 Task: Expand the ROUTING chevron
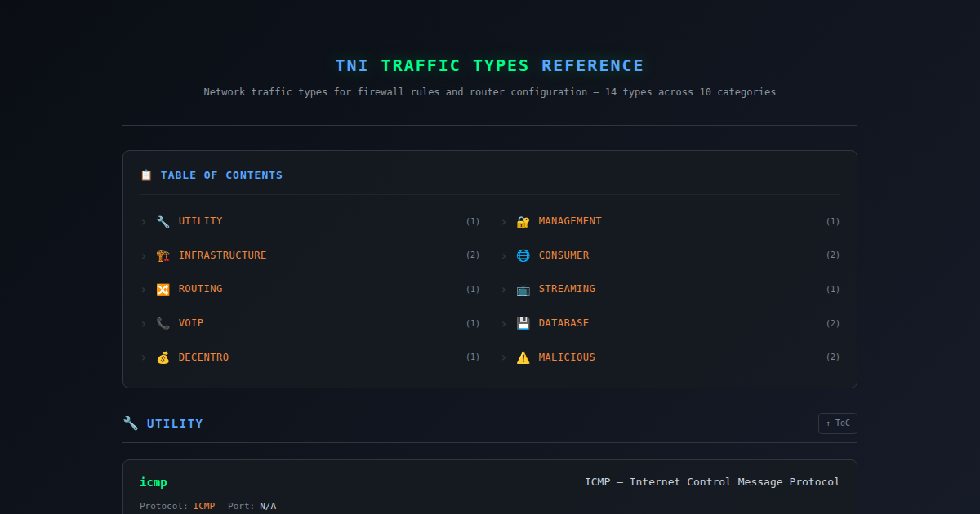144,290
